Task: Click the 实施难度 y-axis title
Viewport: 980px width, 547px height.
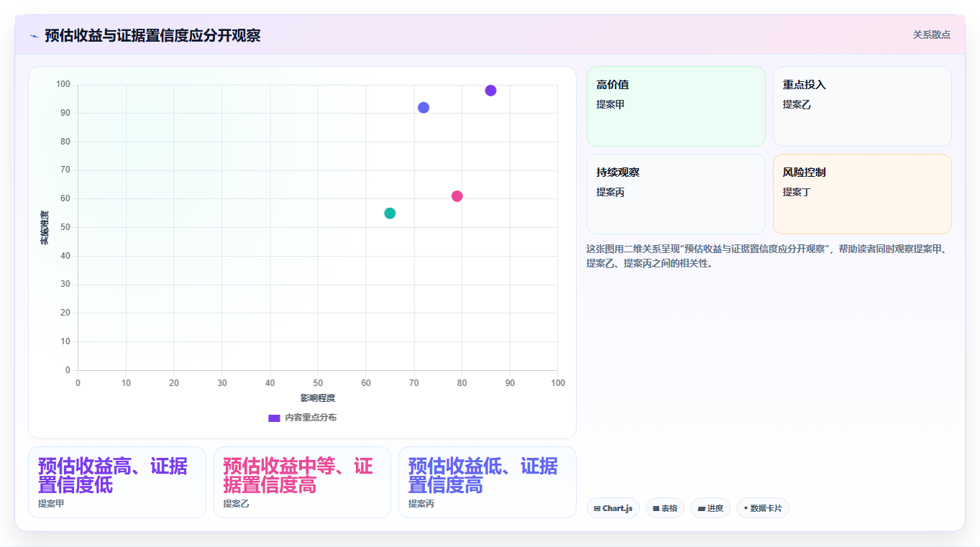Action: 44,228
